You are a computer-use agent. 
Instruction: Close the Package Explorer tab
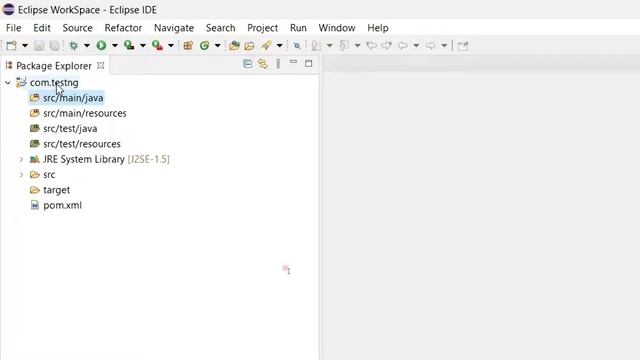point(100,65)
